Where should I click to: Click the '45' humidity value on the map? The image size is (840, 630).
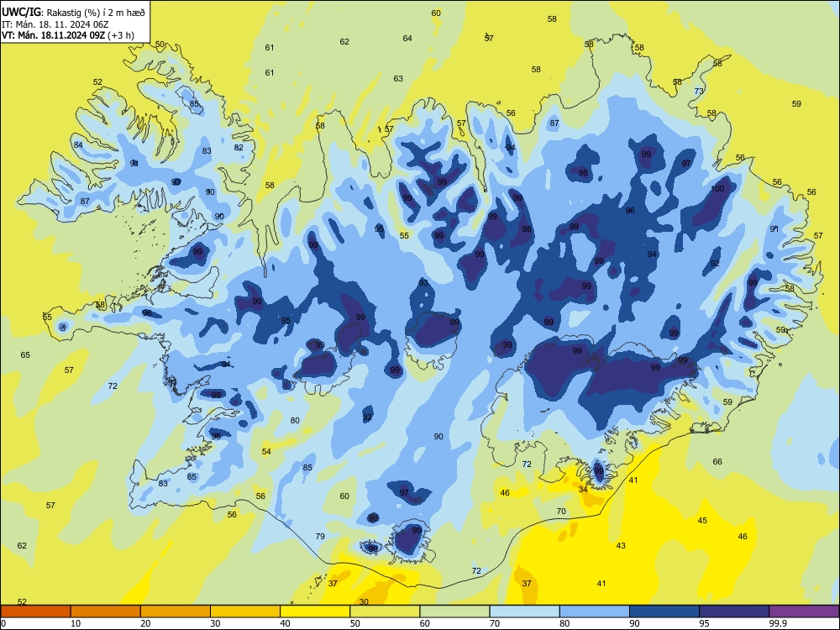coord(702,520)
